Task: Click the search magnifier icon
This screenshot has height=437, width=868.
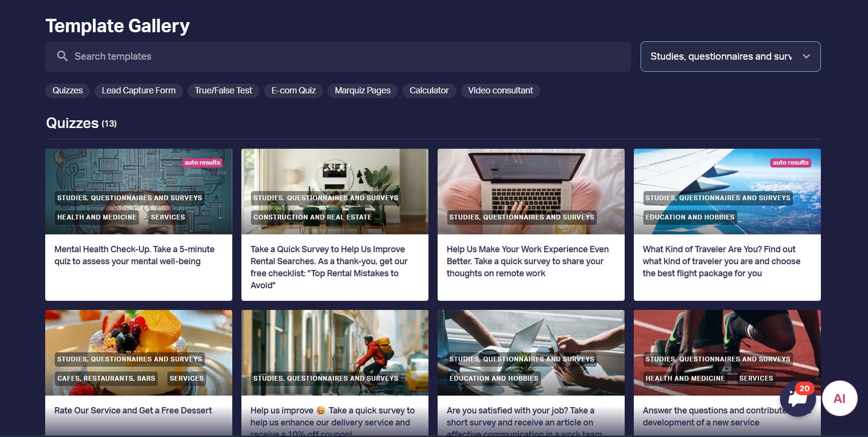Action: coord(62,56)
